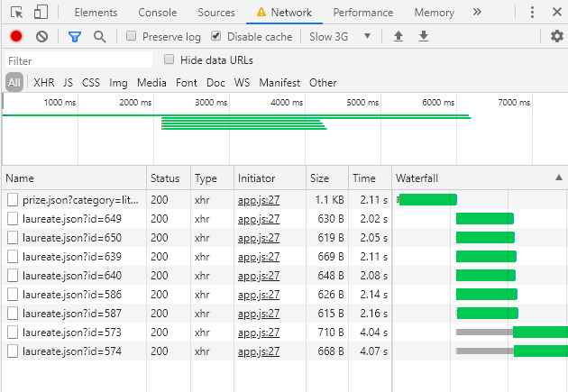Select the XHR request type filter

[x=44, y=82]
